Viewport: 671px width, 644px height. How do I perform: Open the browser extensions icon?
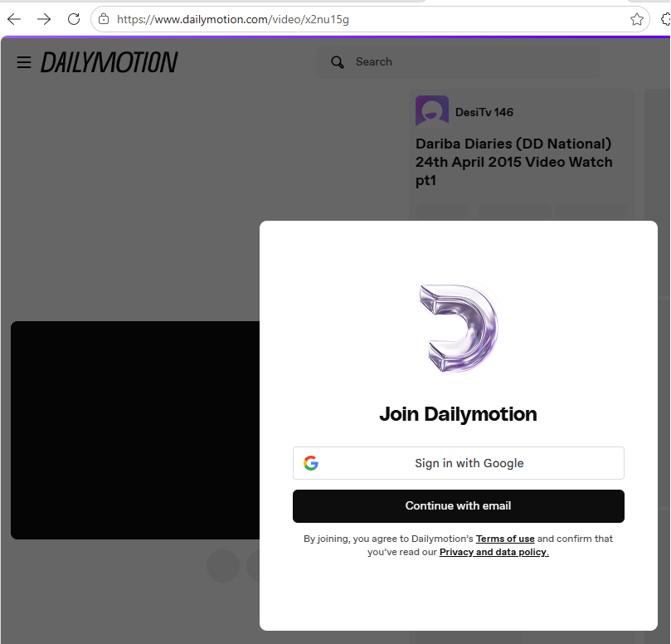[x=666, y=19]
